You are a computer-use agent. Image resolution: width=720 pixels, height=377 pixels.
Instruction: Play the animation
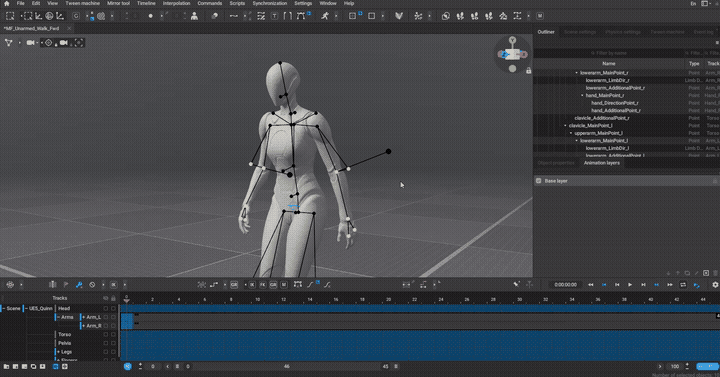click(x=630, y=285)
